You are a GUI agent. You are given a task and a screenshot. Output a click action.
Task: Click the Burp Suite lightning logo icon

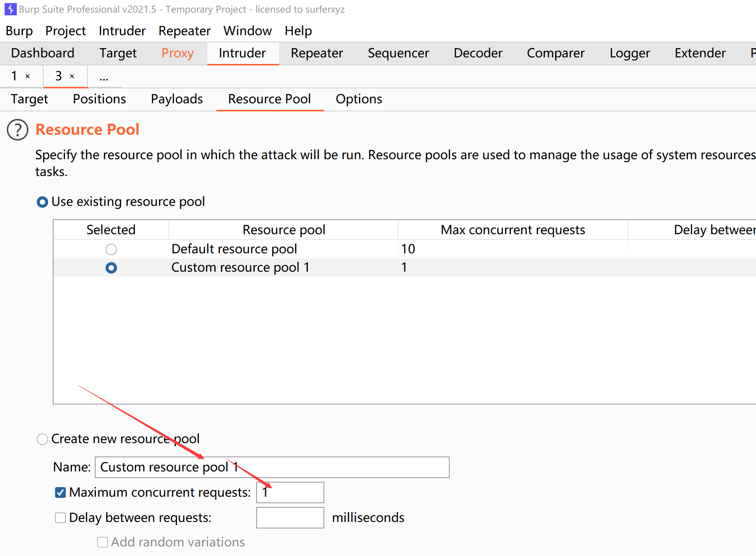pos(10,9)
